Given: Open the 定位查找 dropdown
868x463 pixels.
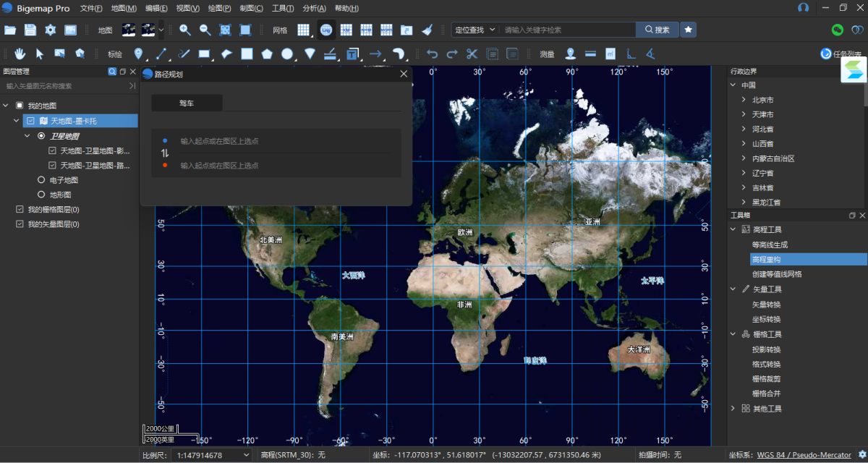Looking at the screenshot, I should tap(475, 30).
